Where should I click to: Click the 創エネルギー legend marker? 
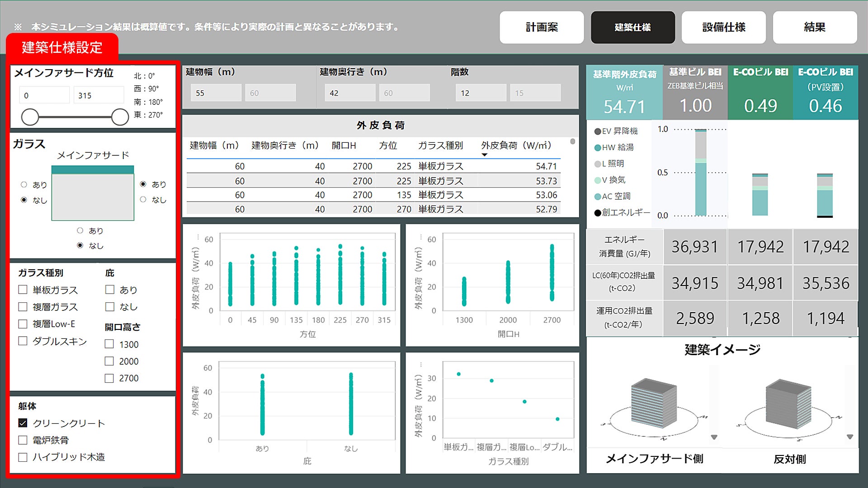pyautogui.click(x=598, y=213)
